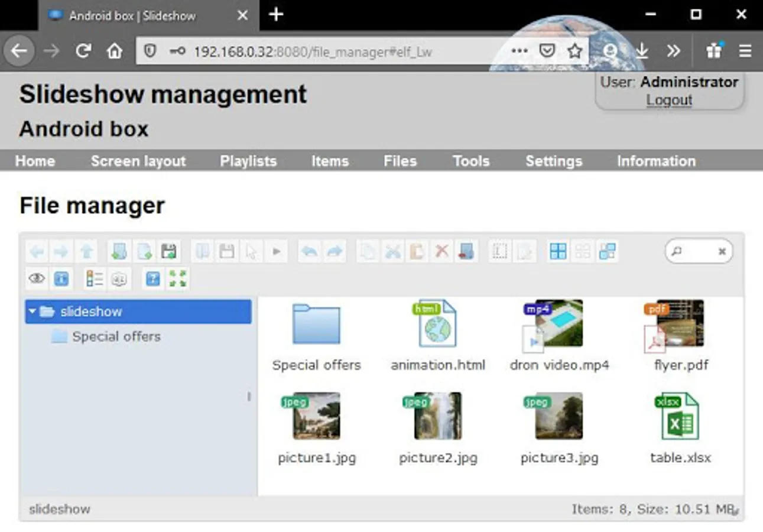This screenshot has height=532, width=763.
Task: Click the get info icon
Action: click(61, 278)
